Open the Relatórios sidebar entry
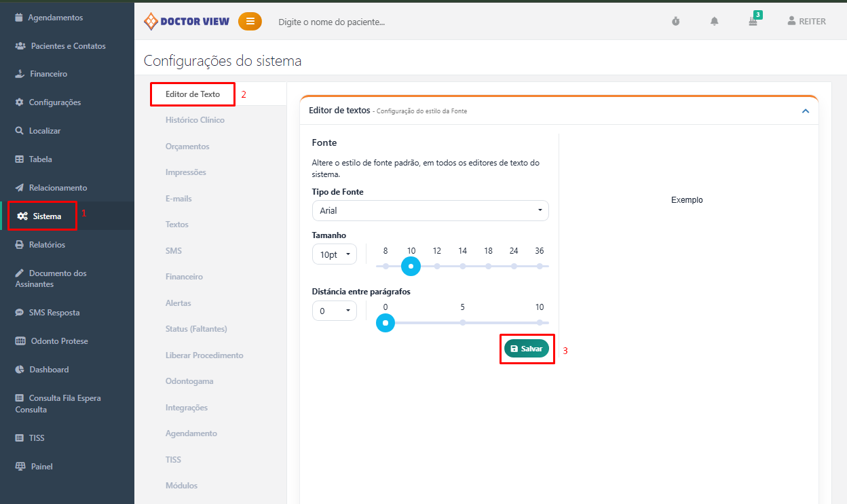 tap(47, 245)
